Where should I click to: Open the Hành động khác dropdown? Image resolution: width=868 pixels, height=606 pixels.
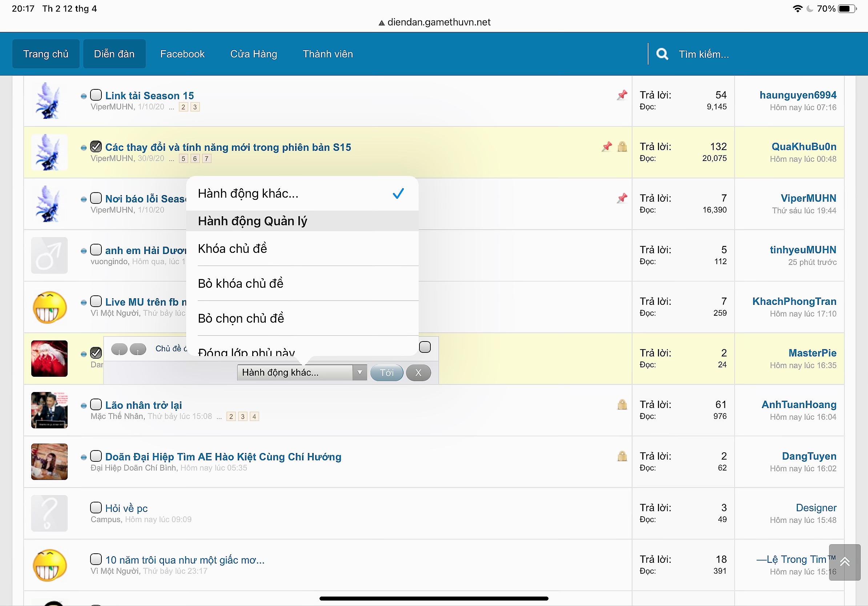pyautogui.click(x=301, y=372)
